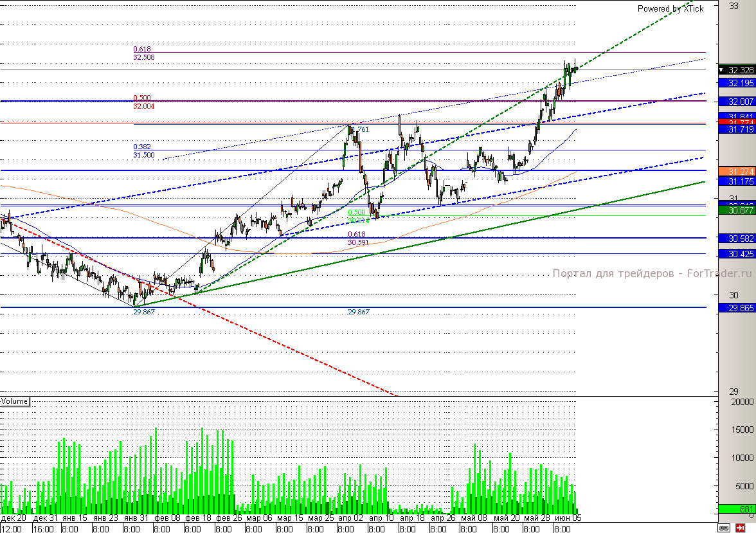Click the ForTrader.ru watermark text

pos(652,273)
